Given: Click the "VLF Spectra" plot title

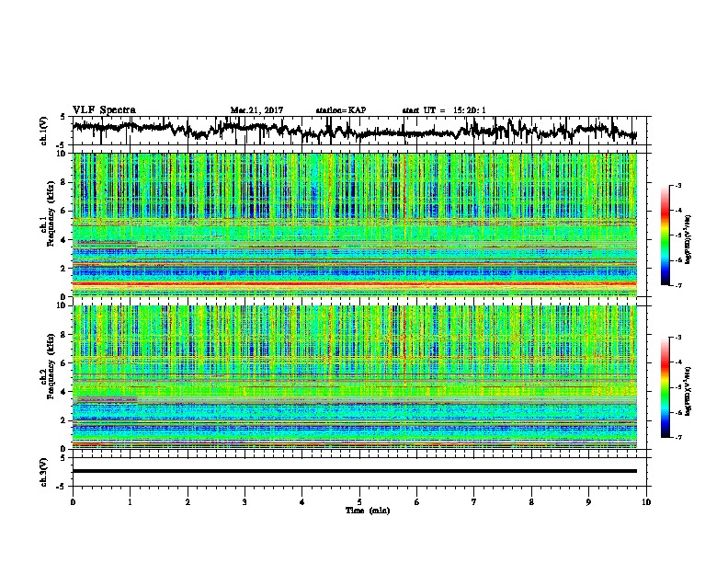Looking at the screenshot, I should (x=104, y=110).
